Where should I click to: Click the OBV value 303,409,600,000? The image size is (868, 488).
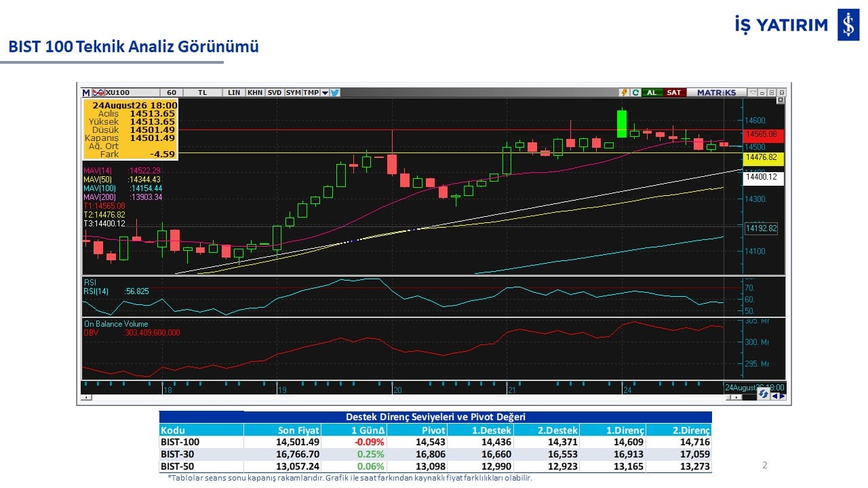coord(151,333)
